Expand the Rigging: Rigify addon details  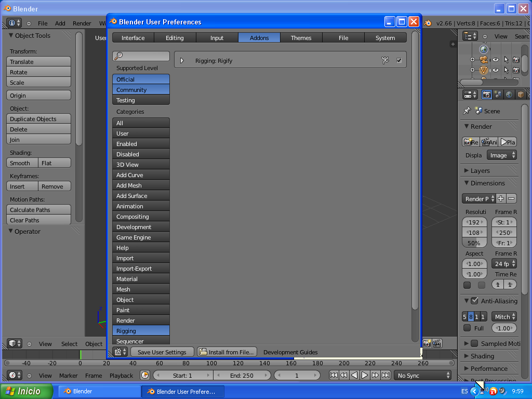[x=182, y=60]
